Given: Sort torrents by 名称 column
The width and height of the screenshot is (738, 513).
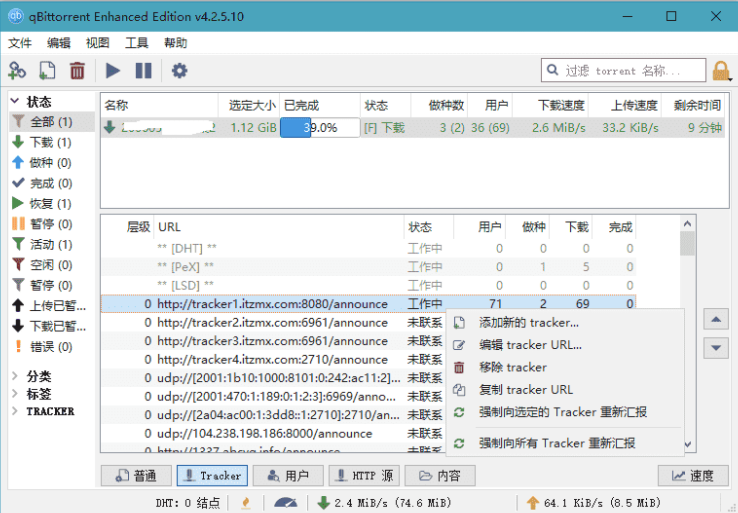Looking at the screenshot, I should pyautogui.click(x=160, y=105).
